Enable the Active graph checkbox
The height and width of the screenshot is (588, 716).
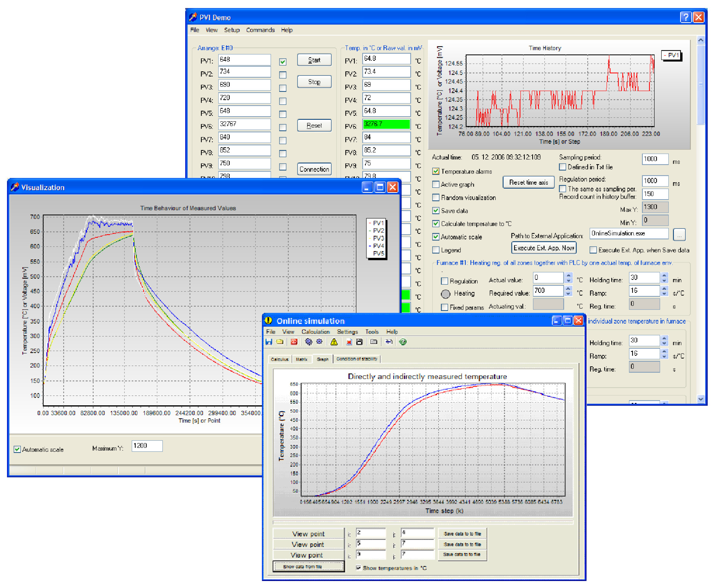[436, 184]
